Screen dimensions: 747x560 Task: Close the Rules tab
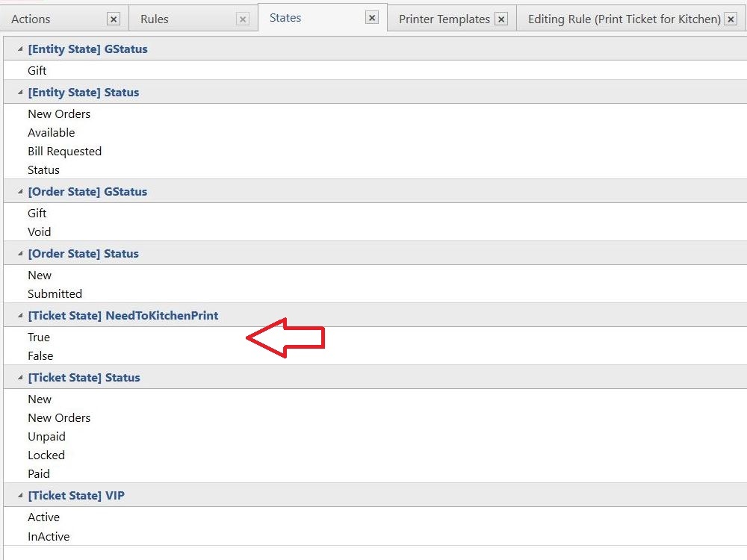(x=242, y=19)
